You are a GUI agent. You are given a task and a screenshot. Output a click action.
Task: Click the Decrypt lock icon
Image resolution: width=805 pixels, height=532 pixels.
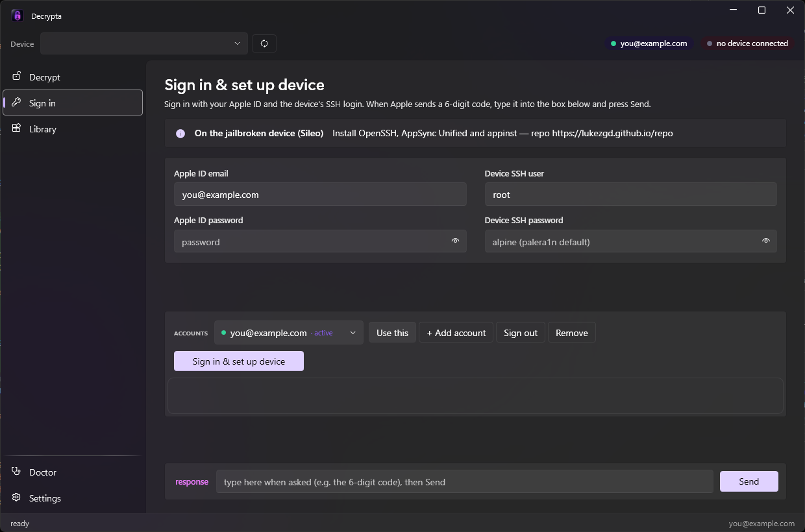[17, 76]
